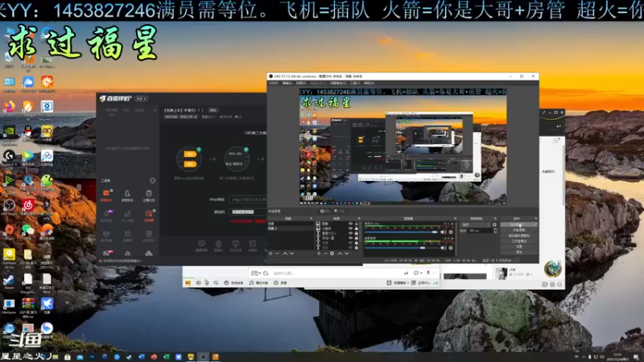The width and height of the screenshot is (644, 362).
Task: Mute the second audio mixer channel
Action: 444,248
